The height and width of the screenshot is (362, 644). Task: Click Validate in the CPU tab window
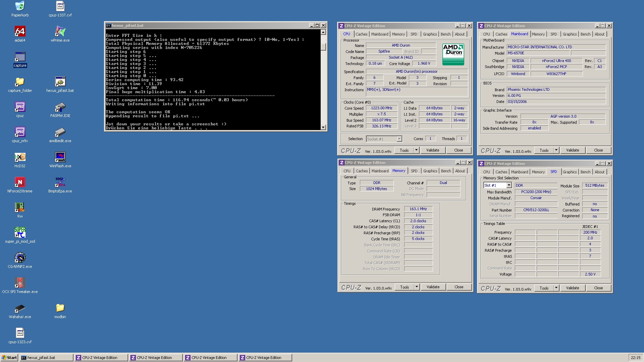pos(433,150)
